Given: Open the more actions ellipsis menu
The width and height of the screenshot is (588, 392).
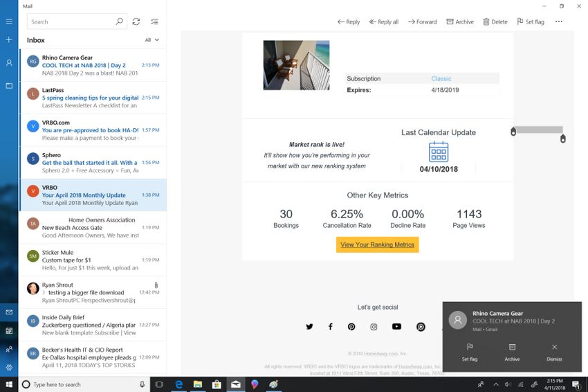Looking at the screenshot, I should tap(559, 21).
